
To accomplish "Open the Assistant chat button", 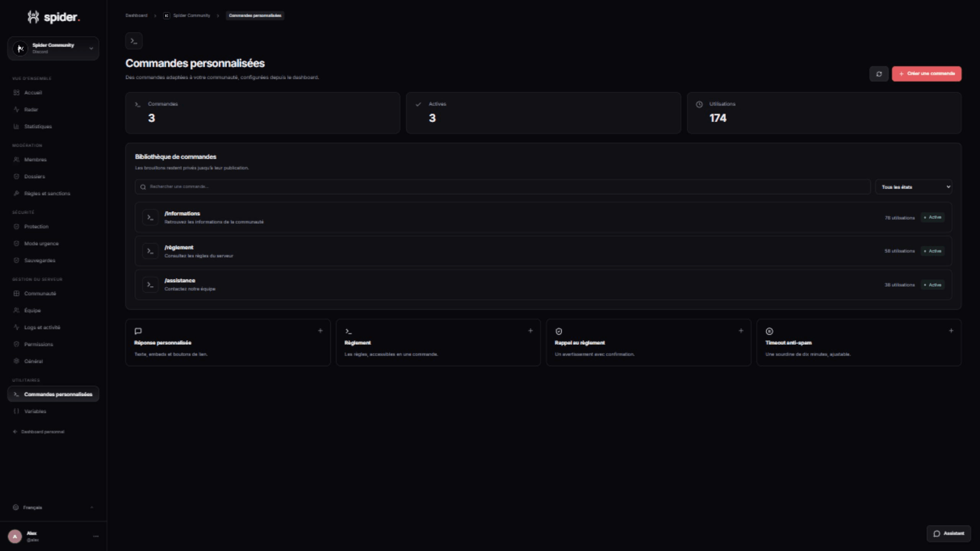I will [x=949, y=534].
